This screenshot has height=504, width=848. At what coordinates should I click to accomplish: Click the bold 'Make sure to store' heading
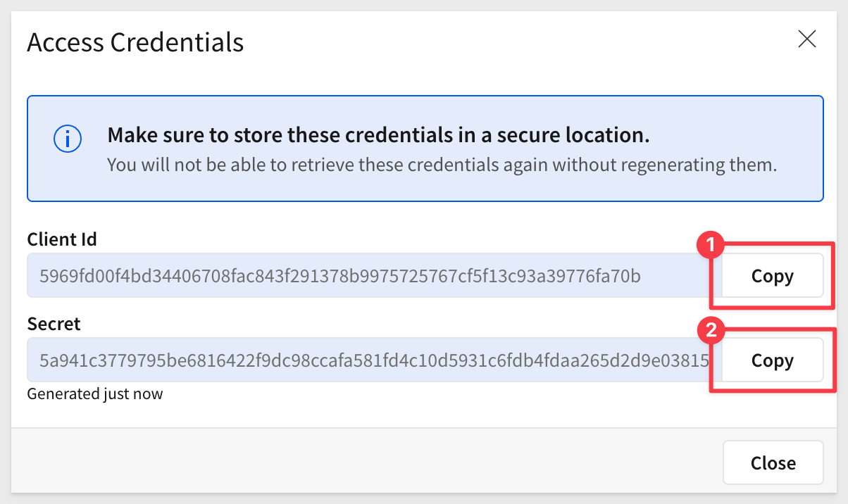coord(378,134)
